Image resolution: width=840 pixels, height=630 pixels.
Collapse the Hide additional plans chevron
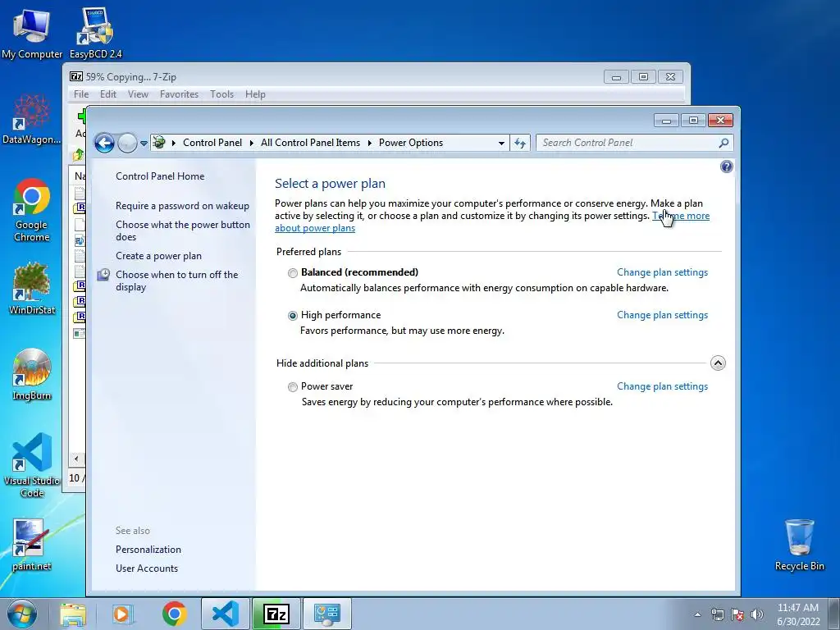[x=718, y=363]
